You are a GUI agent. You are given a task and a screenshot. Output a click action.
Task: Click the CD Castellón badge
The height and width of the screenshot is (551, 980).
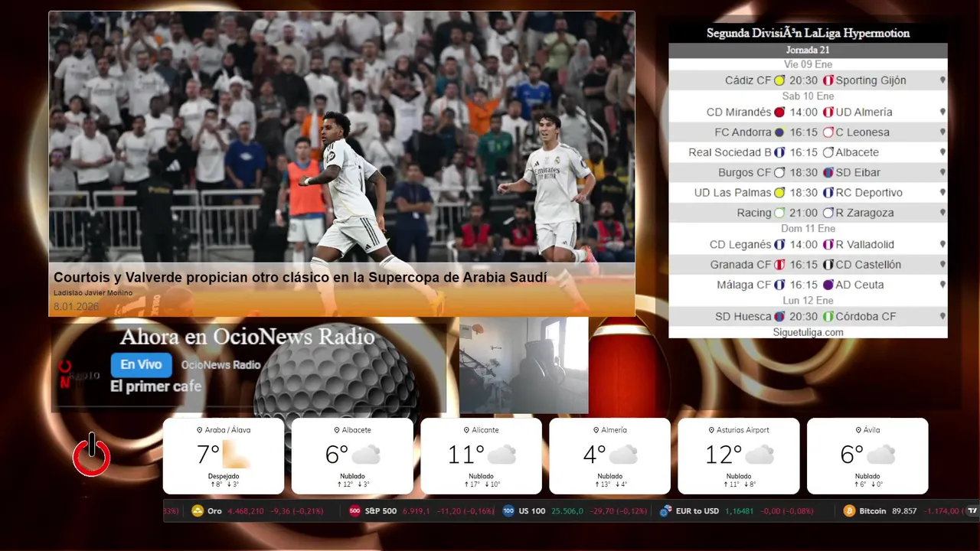coord(828,265)
